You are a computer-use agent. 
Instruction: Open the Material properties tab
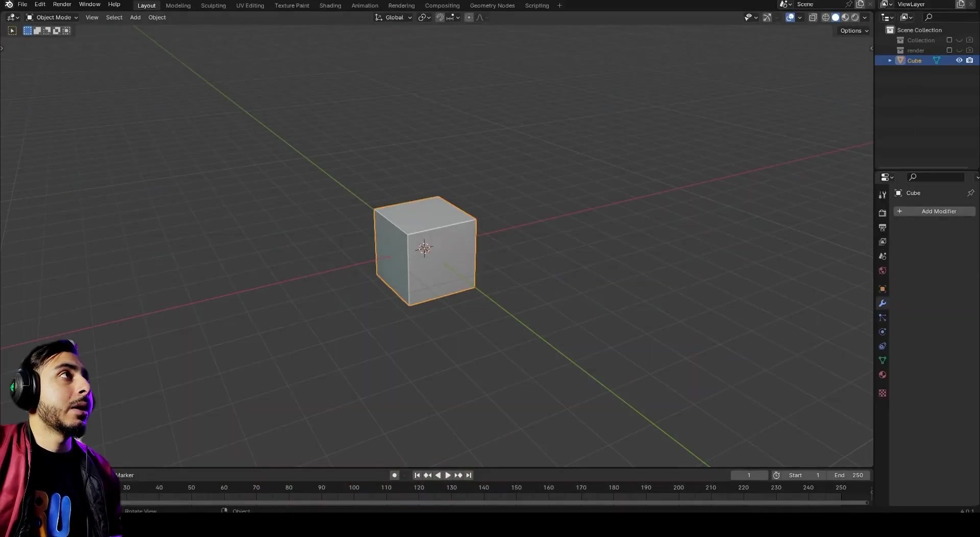(883, 375)
